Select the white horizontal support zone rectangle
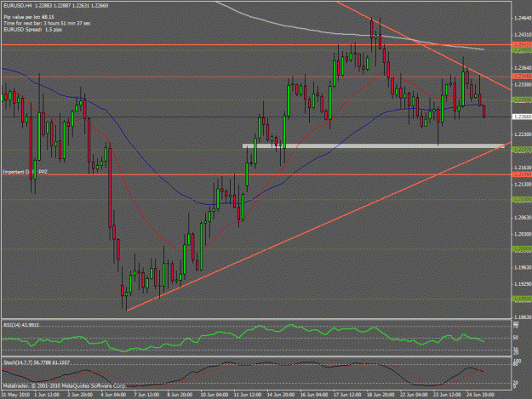This screenshot has width=532, height=399. pos(373,145)
